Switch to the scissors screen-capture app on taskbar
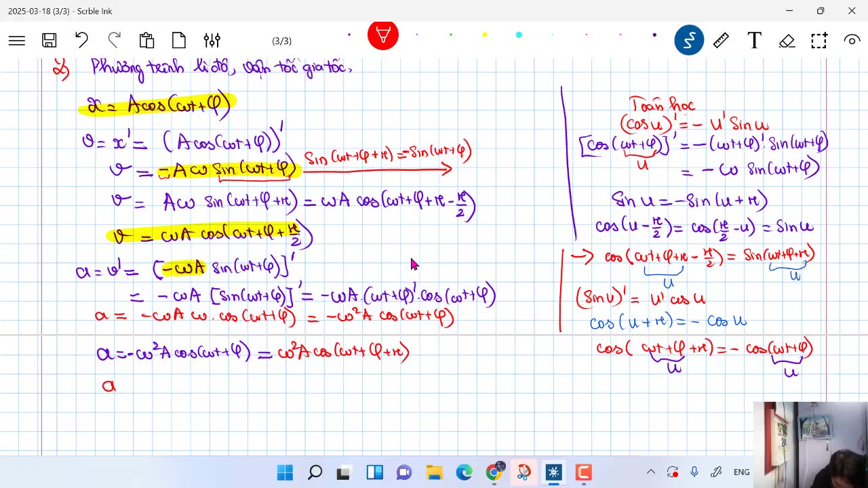The height and width of the screenshot is (488, 868). tap(524, 472)
